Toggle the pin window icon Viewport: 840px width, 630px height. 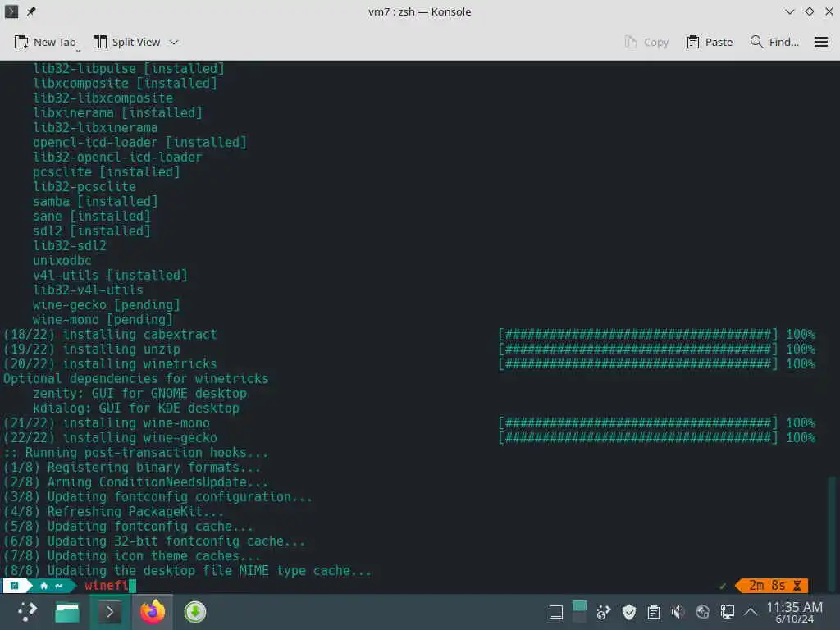click(31, 11)
